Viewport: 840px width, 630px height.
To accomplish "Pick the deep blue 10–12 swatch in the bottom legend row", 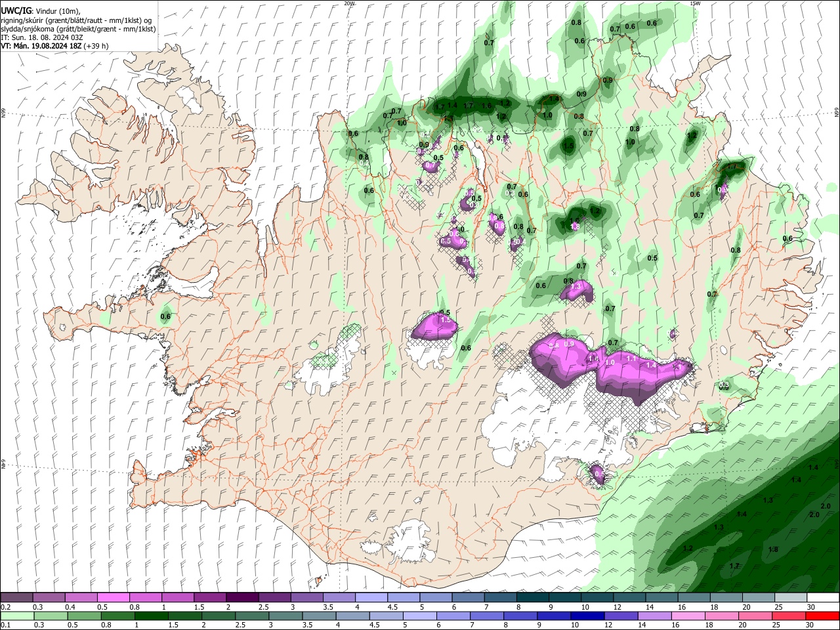I will click(587, 616).
